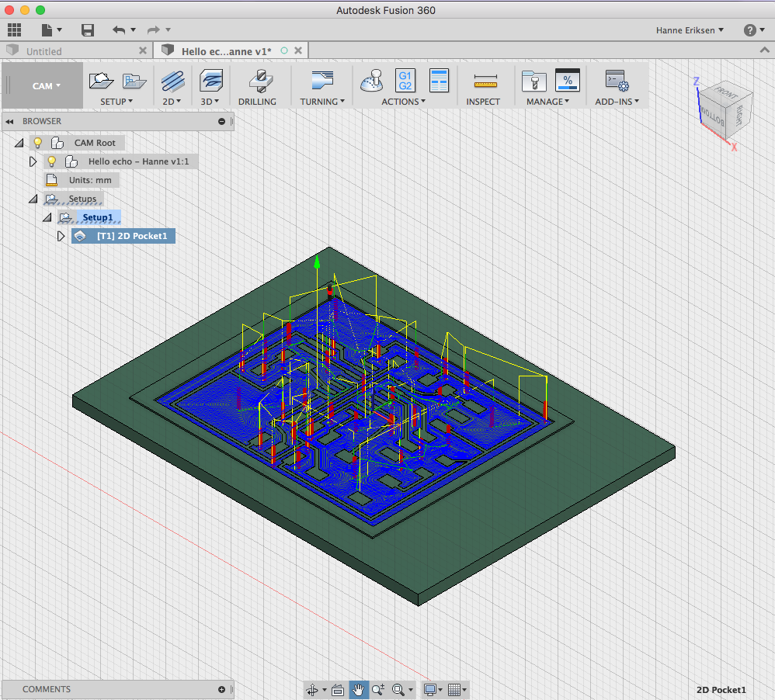Open Grid and Snaps settings icon

(454, 690)
